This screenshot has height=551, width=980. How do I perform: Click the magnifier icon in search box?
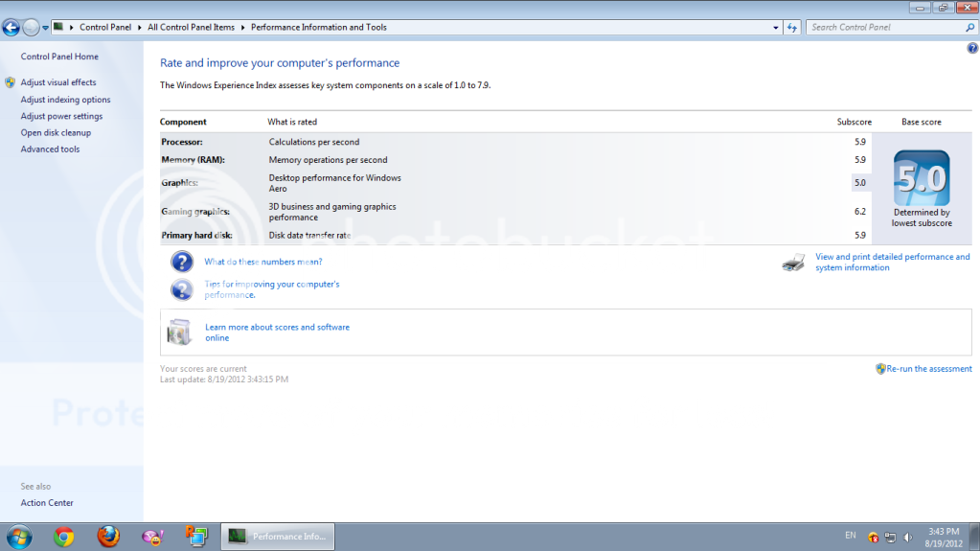(x=969, y=28)
